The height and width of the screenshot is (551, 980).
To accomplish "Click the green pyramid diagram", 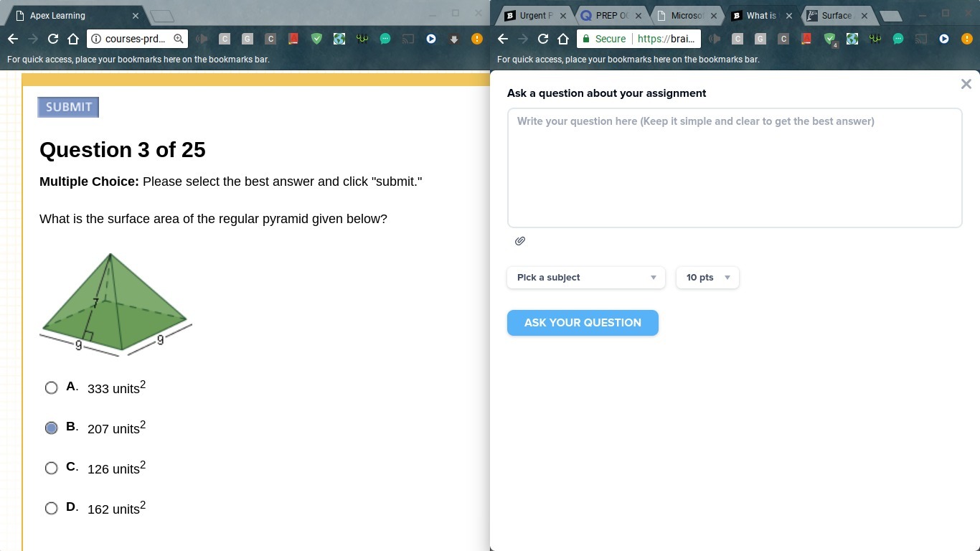I will (x=116, y=303).
